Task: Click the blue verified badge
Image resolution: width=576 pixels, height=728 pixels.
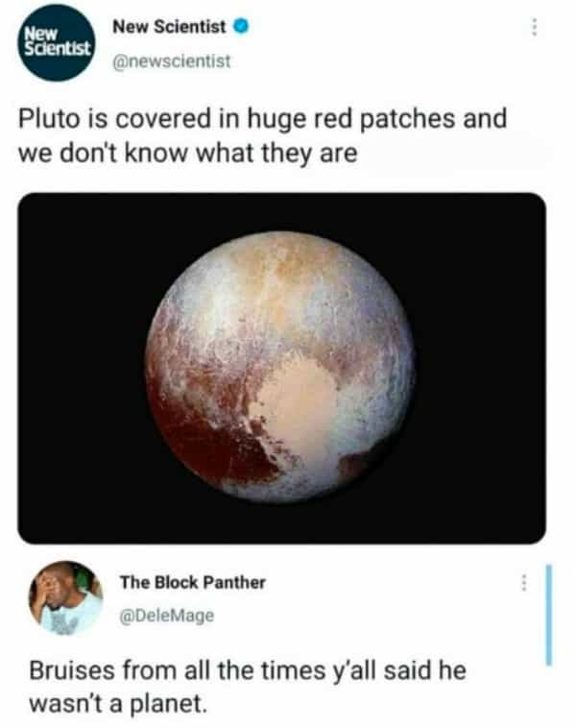Action: (x=241, y=27)
